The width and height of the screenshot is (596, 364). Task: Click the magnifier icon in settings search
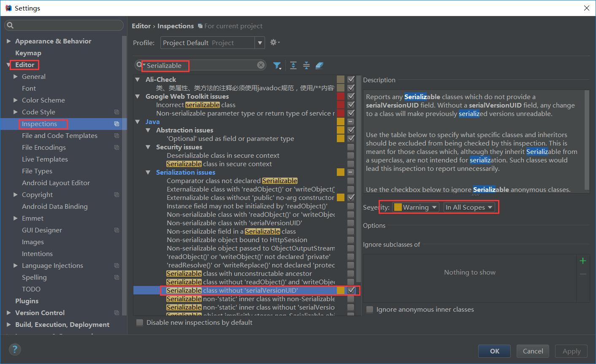[x=11, y=25]
